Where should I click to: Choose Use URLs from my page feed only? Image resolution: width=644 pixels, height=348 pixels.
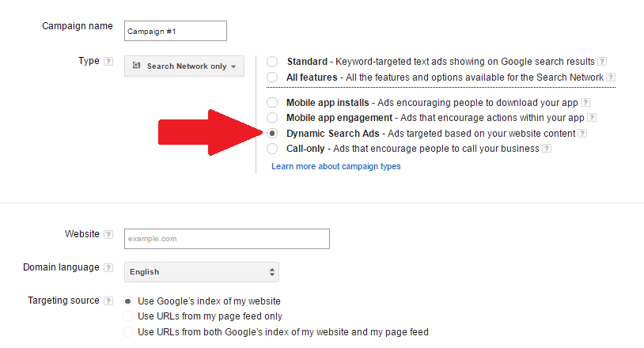(x=127, y=316)
